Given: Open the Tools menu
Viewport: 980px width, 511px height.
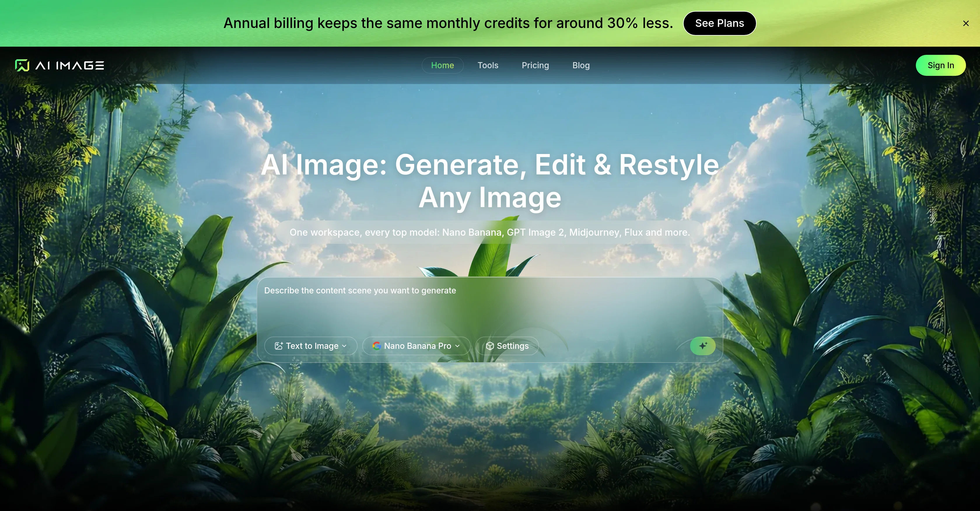Looking at the screenshot, I should pyautogui.click(x=488, y=65).
